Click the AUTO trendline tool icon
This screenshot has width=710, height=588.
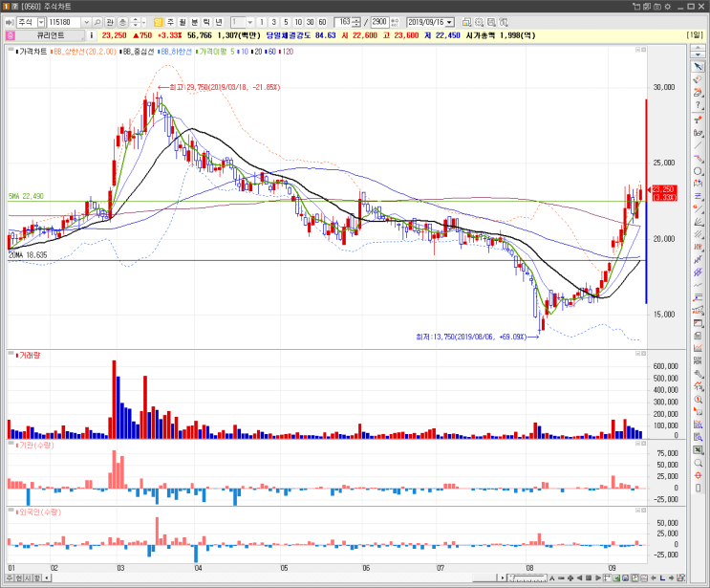(698, 311)
